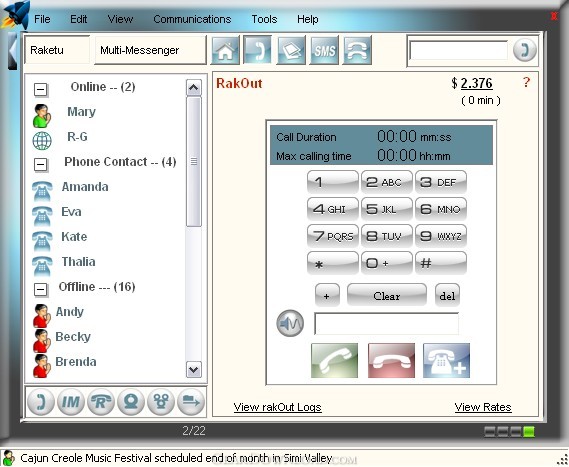The width and height of the screenshot is (569, 467).
Task: Click the IM round icon
Action: tap(71, 402)
